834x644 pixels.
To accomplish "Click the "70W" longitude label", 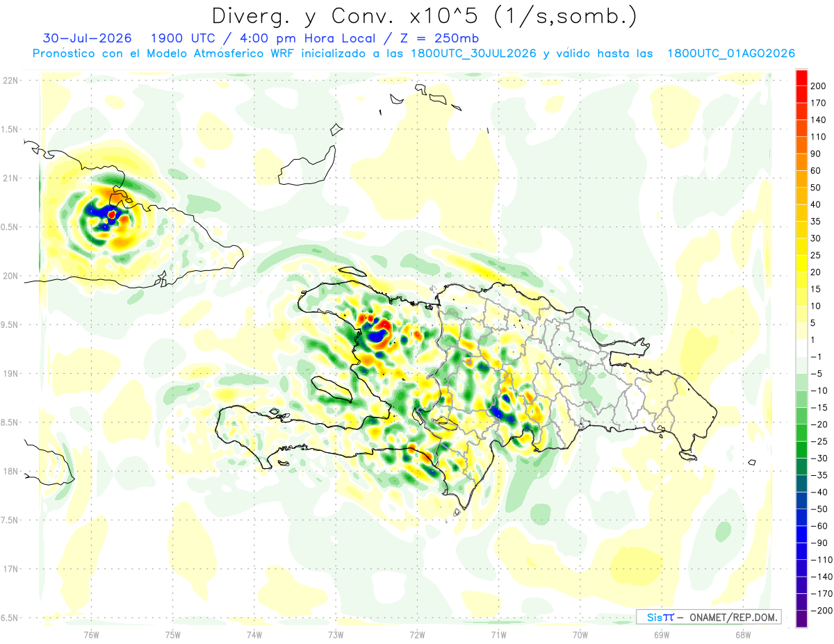I will [580, 634].
